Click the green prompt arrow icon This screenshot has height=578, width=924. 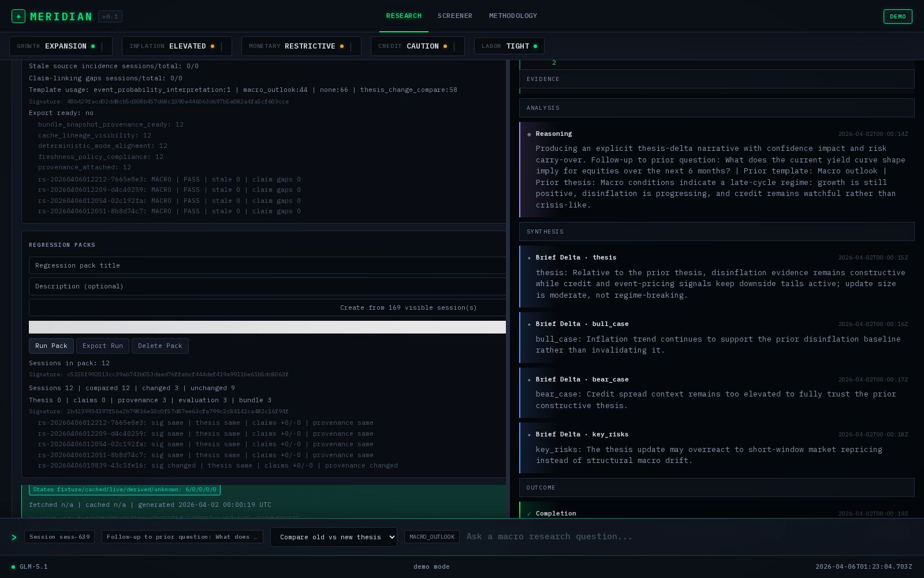(x=14, y=537)
